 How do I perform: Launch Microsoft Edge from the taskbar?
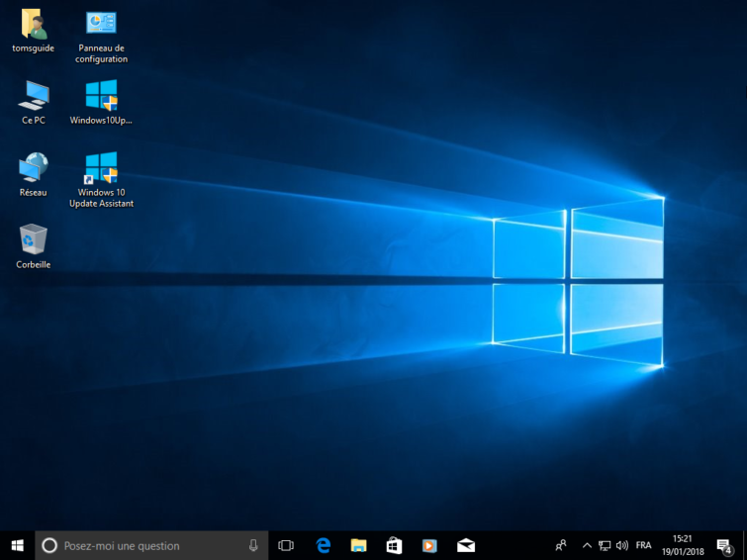323,545
